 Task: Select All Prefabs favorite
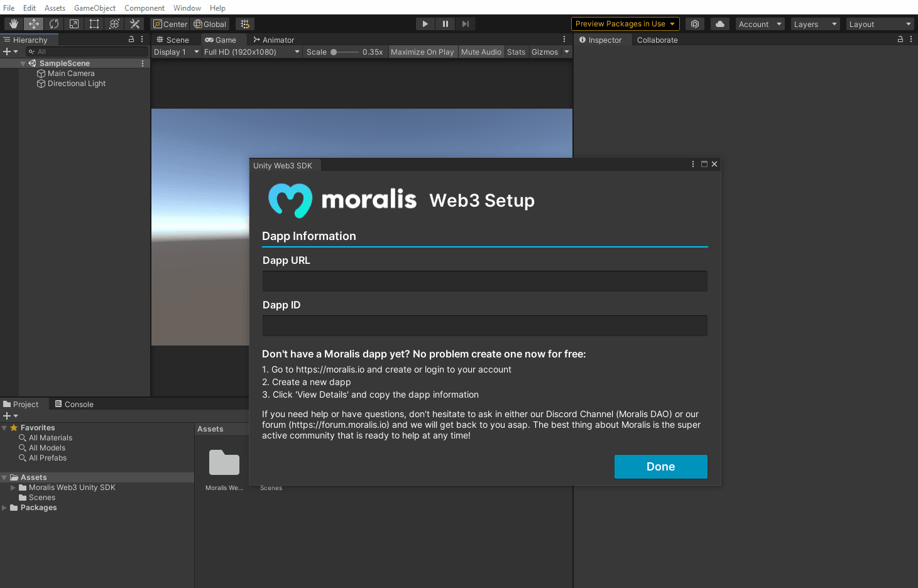pyautogui.click(x=48, y=458)
